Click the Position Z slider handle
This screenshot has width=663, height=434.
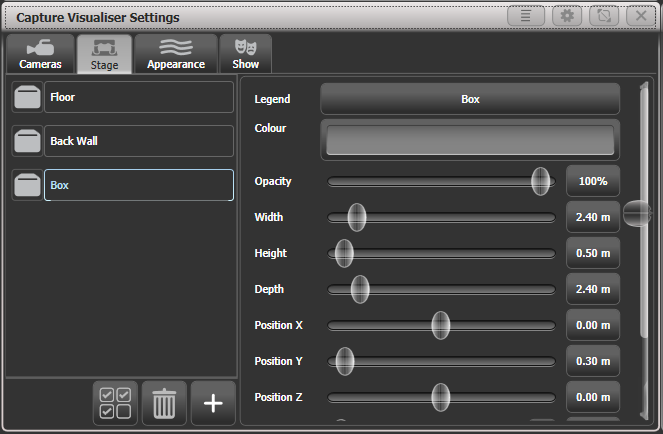(x=441, y=397)
